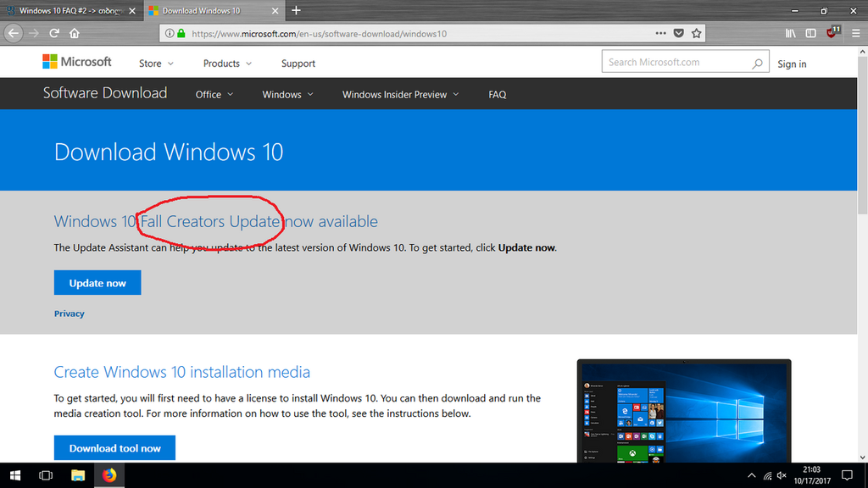Open the Privacy link
Image resolution: width=868 pixels, height=488 pixels.
pyautogui.click(x=70, y=313)
